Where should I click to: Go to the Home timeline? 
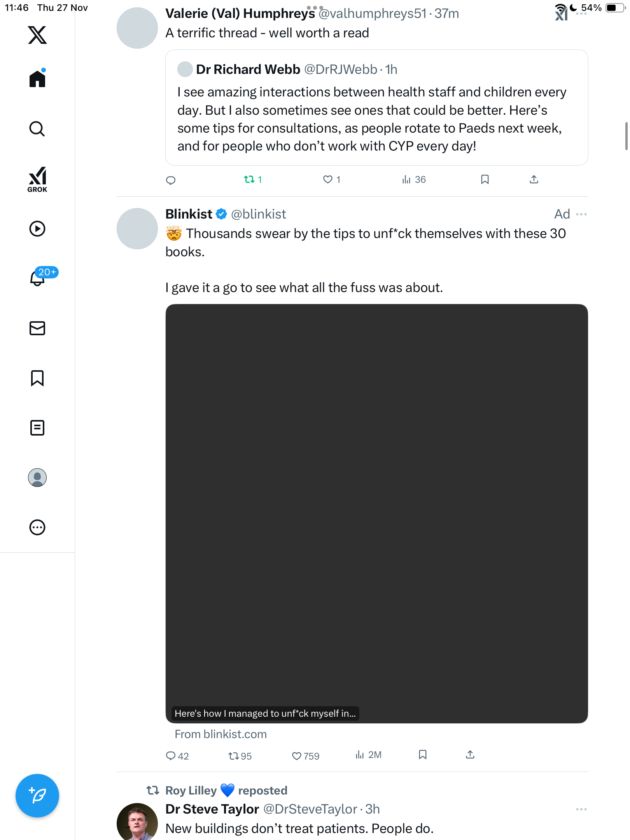(37, 79)
